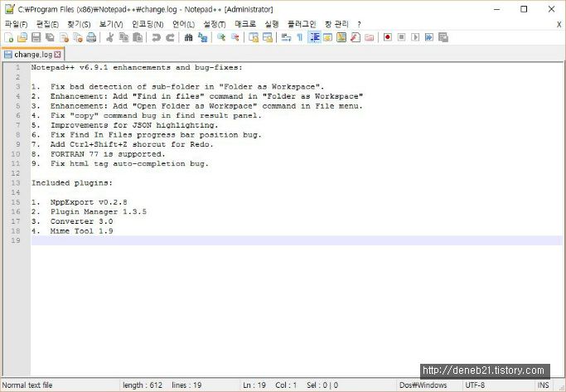Click the Playback macro icon
Viewport: 566px width, 392px height.
(x=415, y=37)
